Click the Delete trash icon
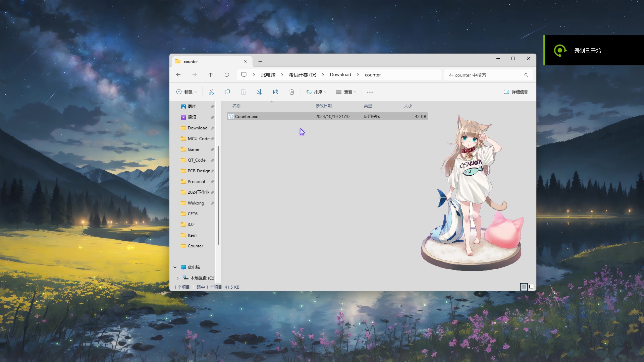 click(x=291, y=92)
